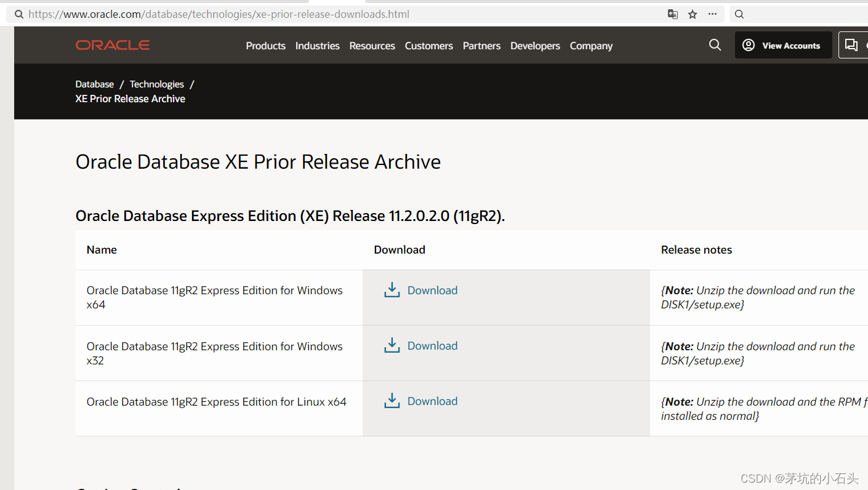Click the browser search box magnifier icon
This screenshot has width=868, height=490.
739,14
